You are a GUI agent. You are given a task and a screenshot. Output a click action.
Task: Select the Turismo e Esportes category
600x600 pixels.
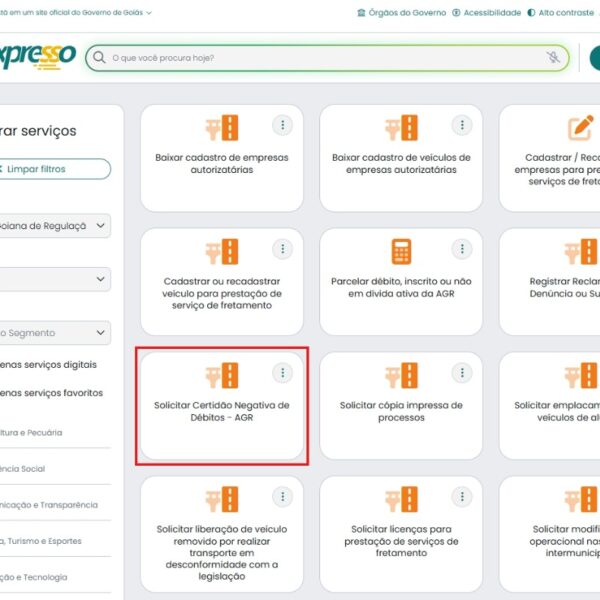(x=41, y=541)
